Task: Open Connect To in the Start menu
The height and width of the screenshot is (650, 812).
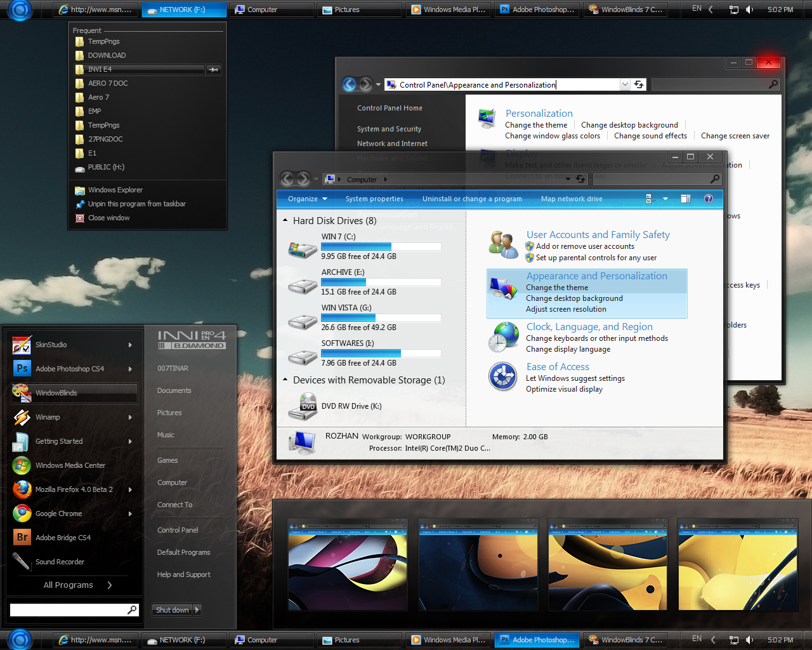Action: point(174,505)
